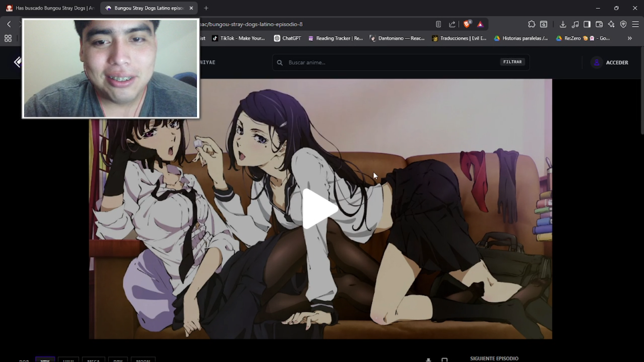
Task: Open the tab search icon
Action: pos(544,24)
